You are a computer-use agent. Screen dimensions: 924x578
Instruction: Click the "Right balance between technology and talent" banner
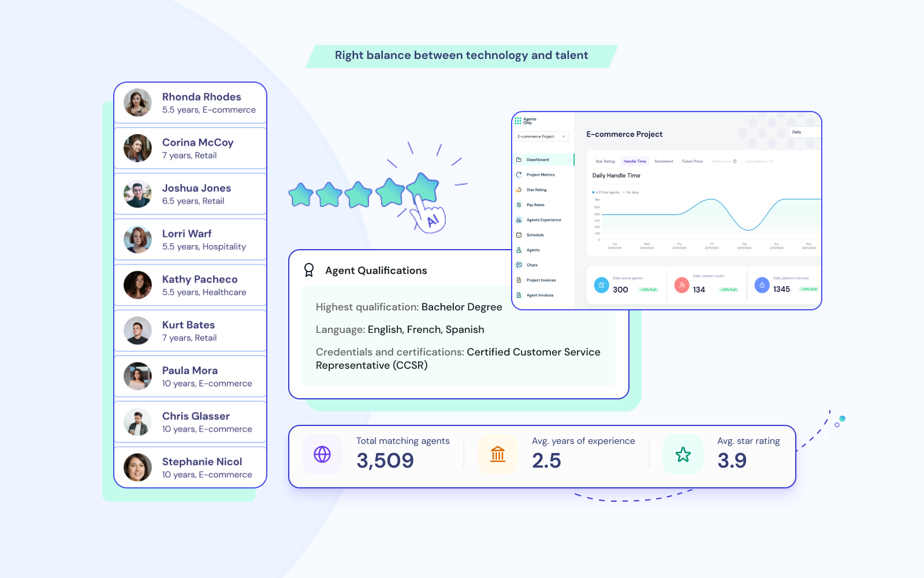[x=461, y=55]
